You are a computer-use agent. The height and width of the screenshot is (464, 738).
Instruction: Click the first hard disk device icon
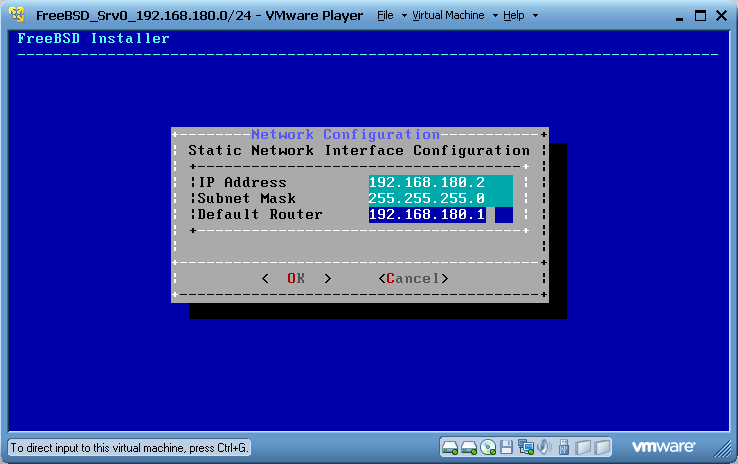(x=450, y=448)
